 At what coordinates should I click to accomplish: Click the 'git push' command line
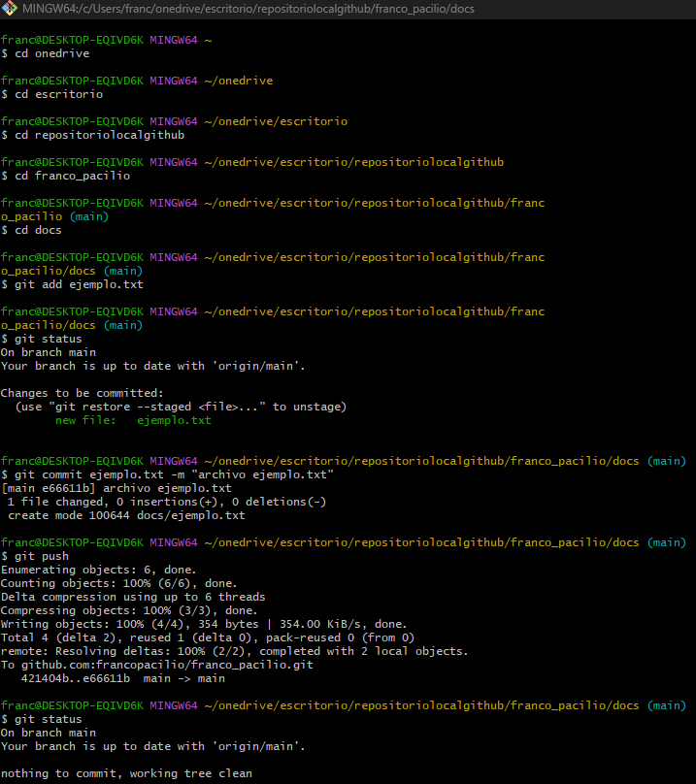[35, 556]
